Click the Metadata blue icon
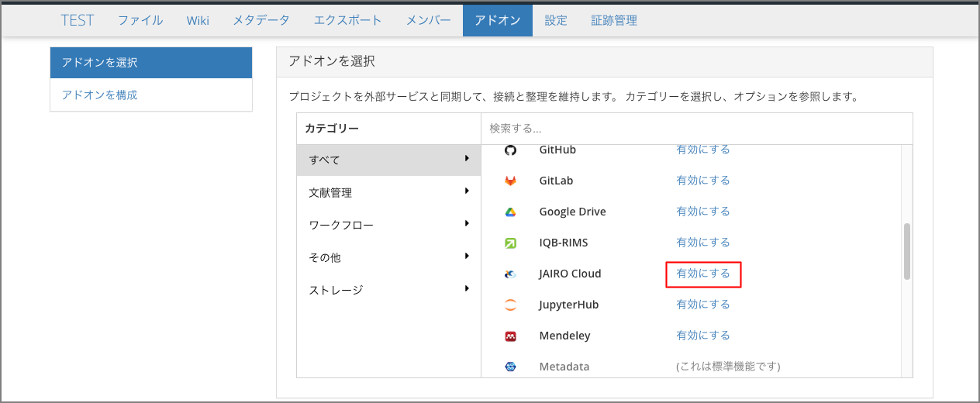Viewport: 980px width, 403px height. 510,367
